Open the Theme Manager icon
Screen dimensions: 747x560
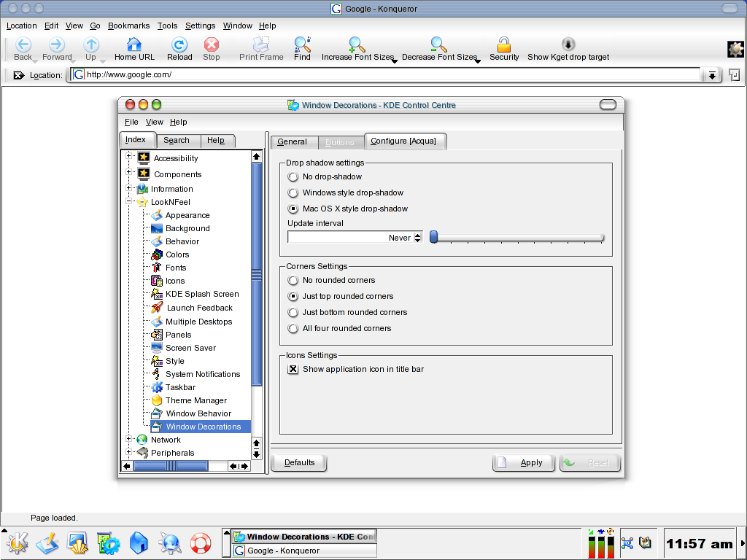(157, 400)
